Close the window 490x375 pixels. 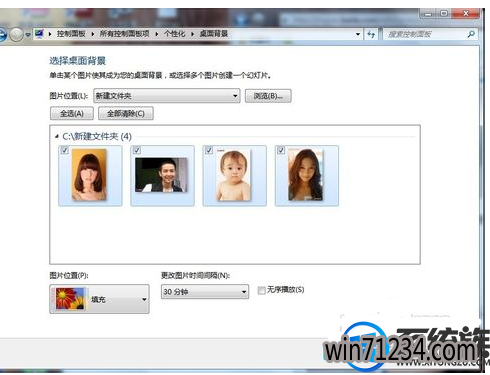pyautogui.click(x=466, y=13)
